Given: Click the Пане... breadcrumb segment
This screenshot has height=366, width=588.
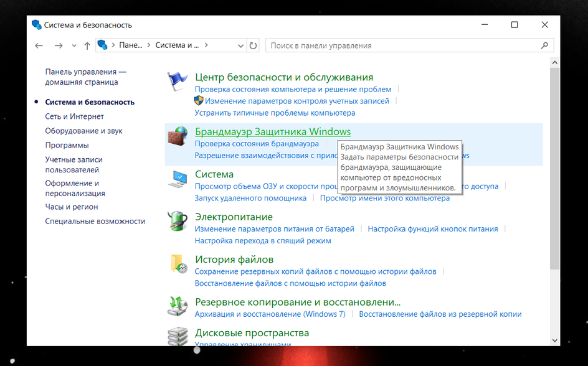Looking at the screenshot, I should [131, 45].
